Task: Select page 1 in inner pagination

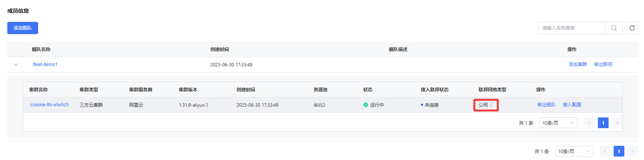Action: [x=603, y=123]
